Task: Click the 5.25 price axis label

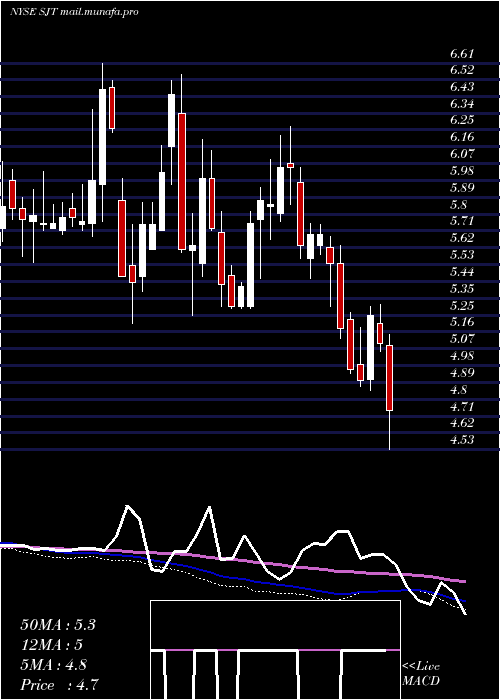Action: pyautogui.click(x=462, y=305)
